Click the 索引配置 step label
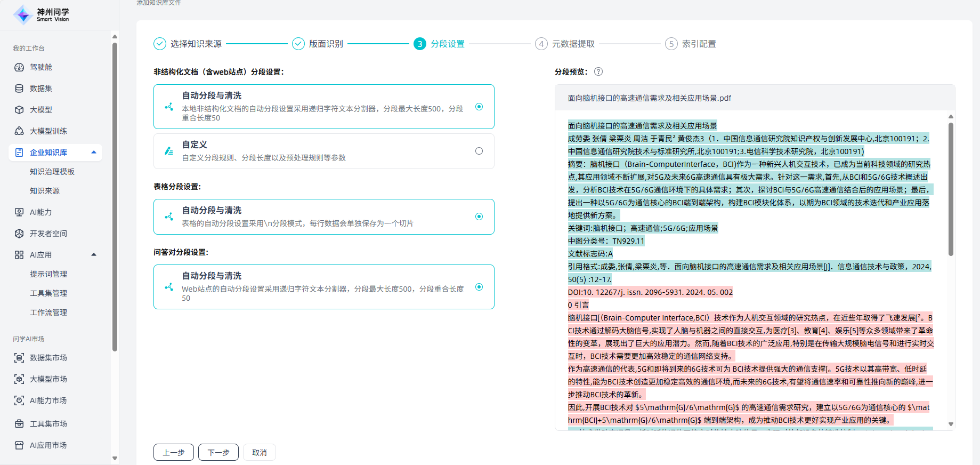This screenshot has width=980, height=465. (x=699, y=44)
